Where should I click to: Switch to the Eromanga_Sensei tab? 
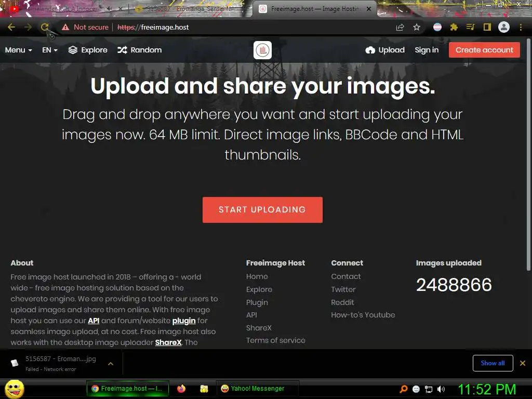coord(190,9)
